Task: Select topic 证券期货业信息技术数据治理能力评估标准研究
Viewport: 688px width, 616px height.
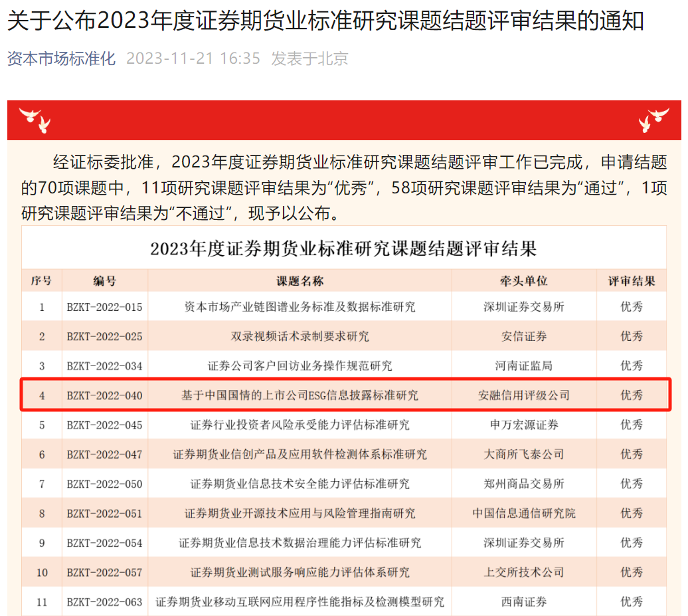Action: point(300,543)
